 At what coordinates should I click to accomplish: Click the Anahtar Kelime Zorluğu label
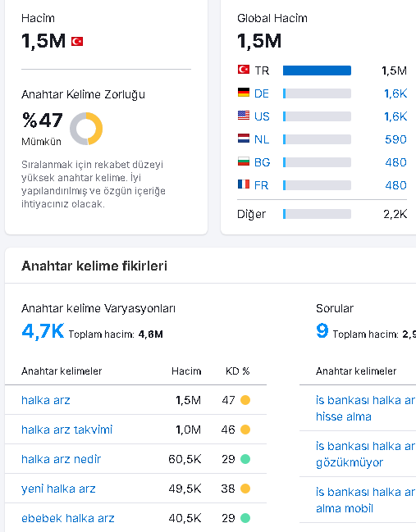point(83,94)
